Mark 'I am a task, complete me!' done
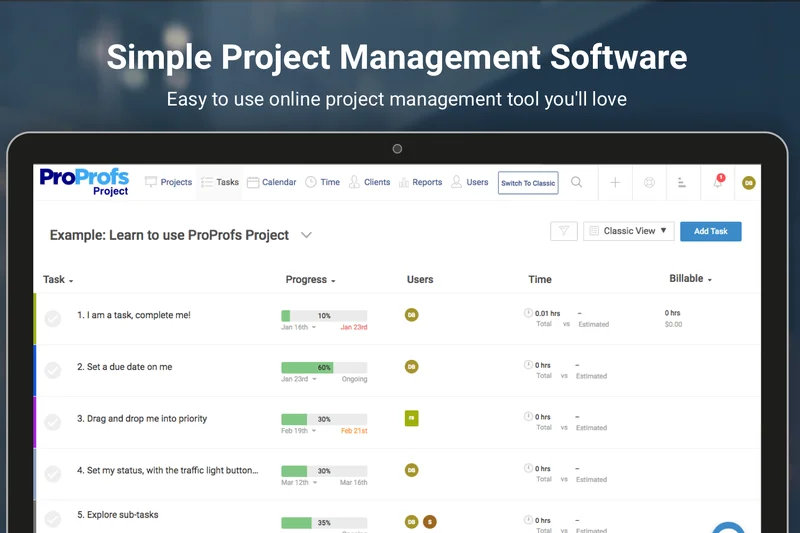Viewport: 800px width, 533px height. pyautogui.click(x=53, y=318)
